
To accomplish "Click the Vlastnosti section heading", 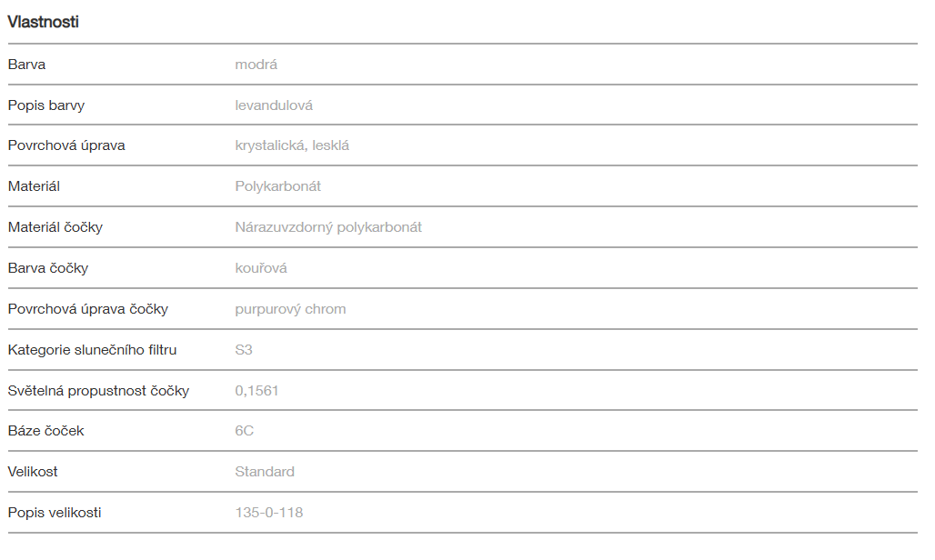I will pos(44,23).
